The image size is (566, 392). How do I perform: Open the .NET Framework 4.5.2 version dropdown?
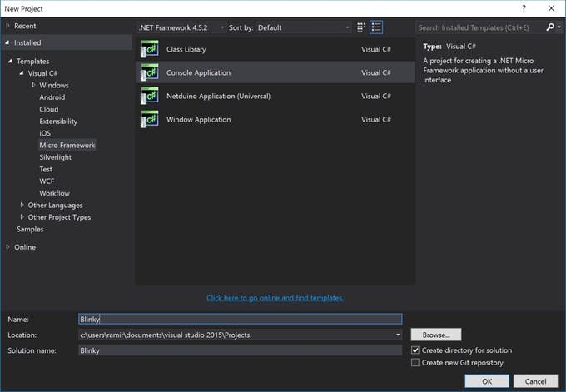click(x=181, y=27)
